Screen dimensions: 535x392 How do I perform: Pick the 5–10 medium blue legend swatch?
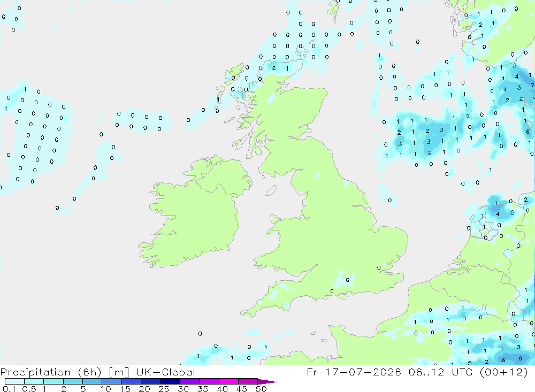93,381
